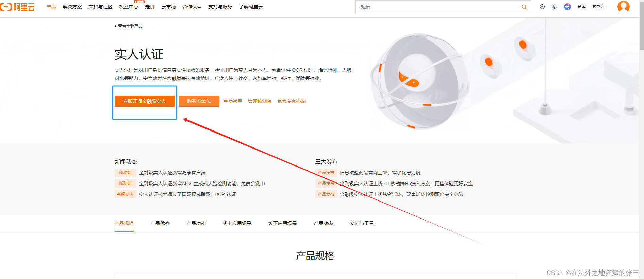The height and width of the screenshot is (279, 644).
Task: Switch to the 线下应用场景 tab
Action: pos(282,223)
